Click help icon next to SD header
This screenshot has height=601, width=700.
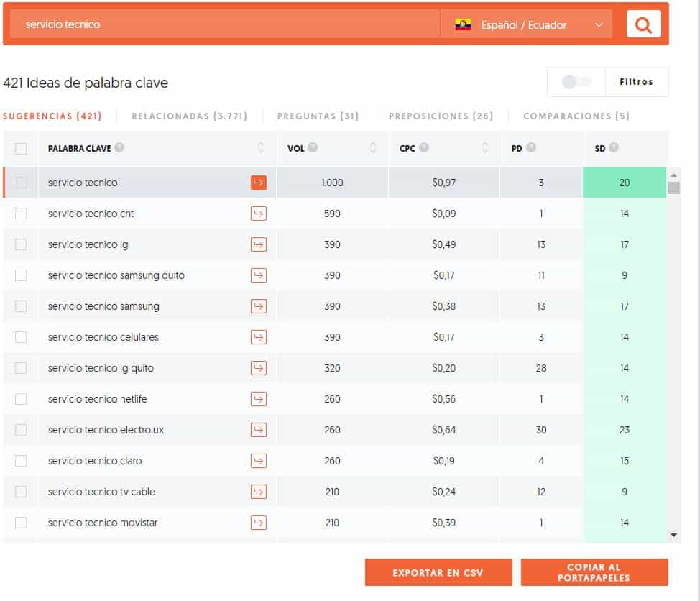pyautogui.click(x=613, y=147)
